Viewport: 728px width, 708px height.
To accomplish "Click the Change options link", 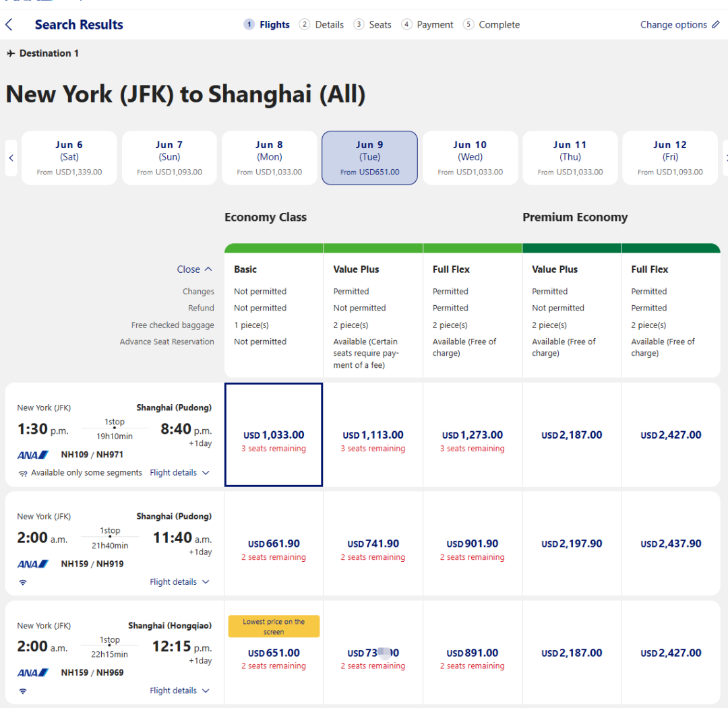I will coord(673,25).
